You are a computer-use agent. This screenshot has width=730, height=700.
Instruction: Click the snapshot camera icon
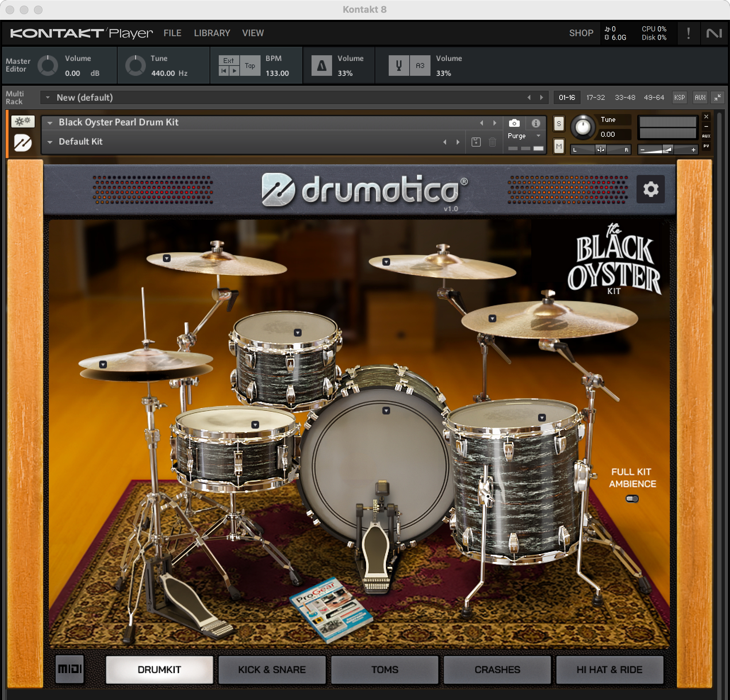[514, 123]
